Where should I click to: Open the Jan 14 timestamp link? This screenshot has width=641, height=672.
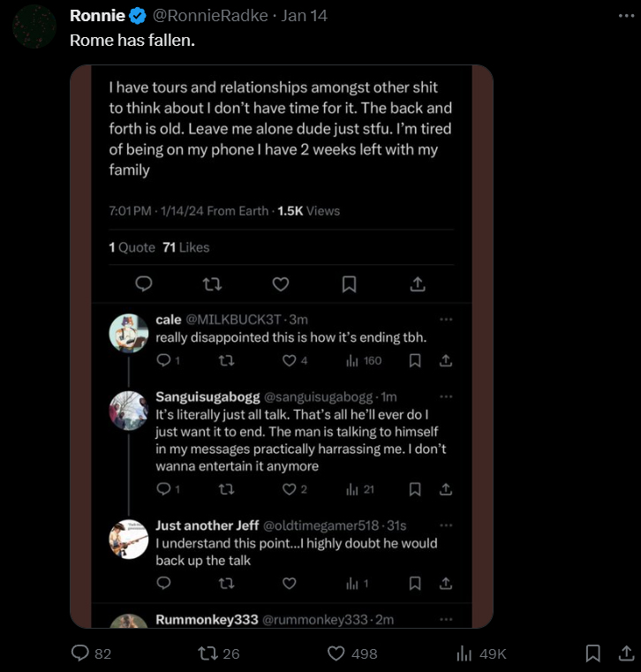(x=305, y=15)
